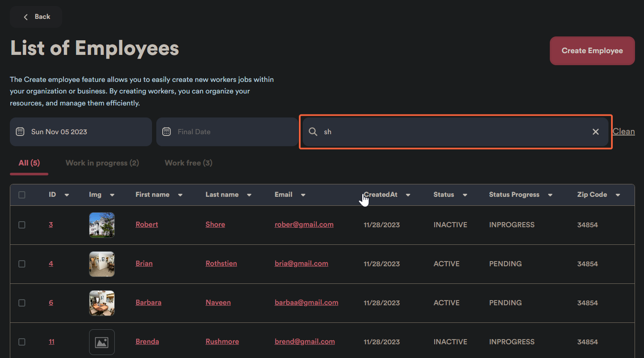Toggle the select-all checkbox in table header

coord(22,195)
